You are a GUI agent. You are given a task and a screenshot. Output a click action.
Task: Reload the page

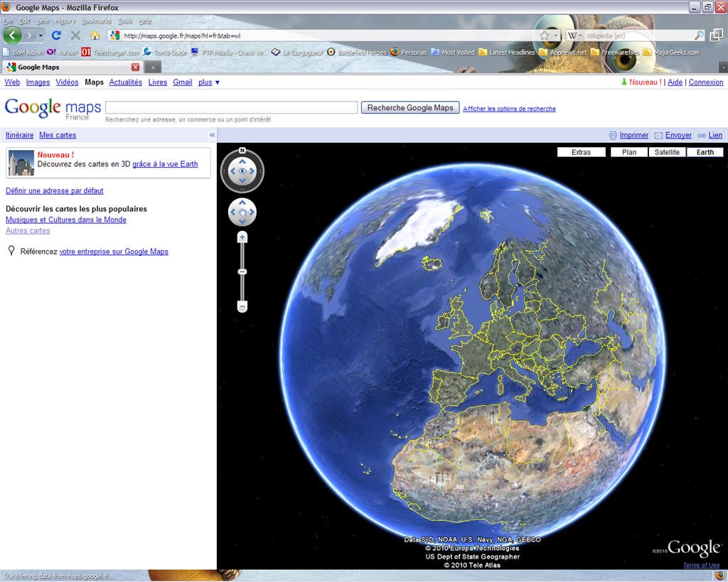tap(57, 36)
